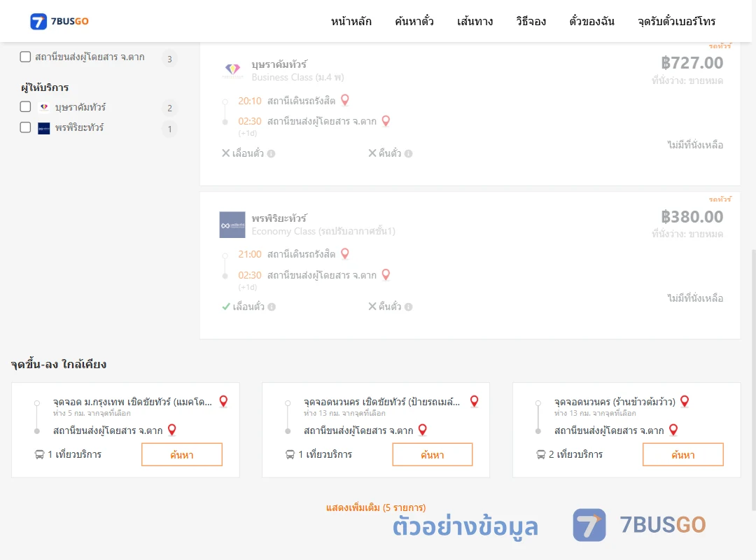Click the info icon next to คืนตั๋ว on บุษราคัมทัวร์ card

tap(408, 153)
